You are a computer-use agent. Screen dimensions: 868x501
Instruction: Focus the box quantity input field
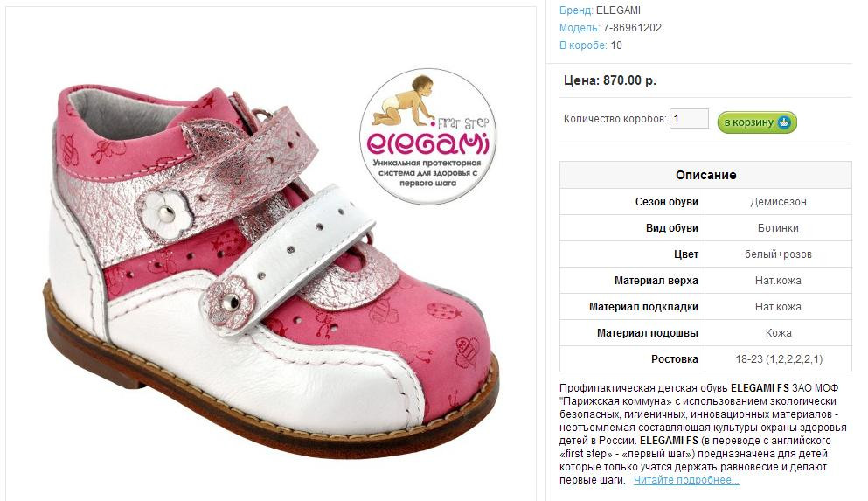[x=689, y=119]
